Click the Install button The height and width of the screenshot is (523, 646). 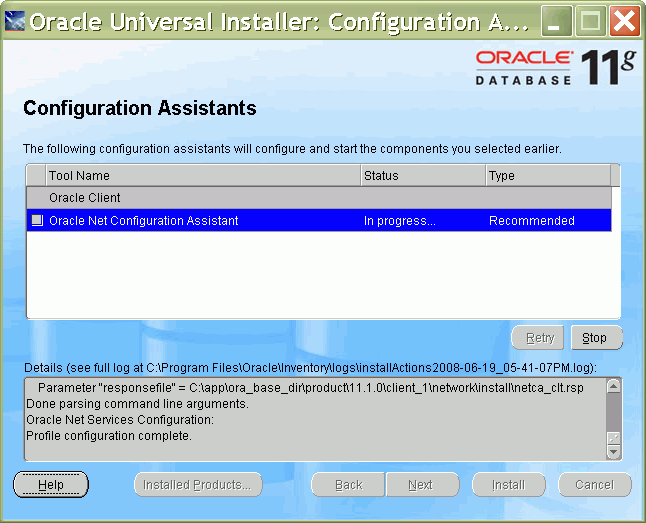click(509, 485)
